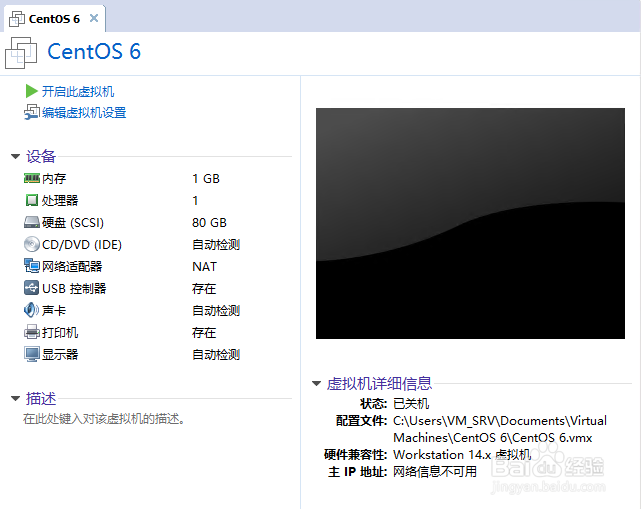Viewport: 641px width, 509px height.
Task: Open the CD/DVD (IDE) device entry
Action: (82, 244)
